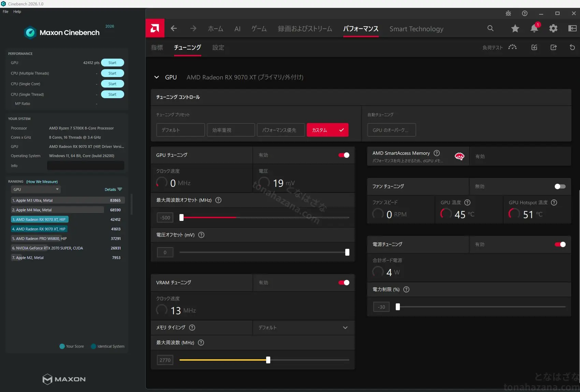Show help for VRAM 最大周波数 (MHz)
Viewport: 580px width, 392px height.
(x=201, y=343)
